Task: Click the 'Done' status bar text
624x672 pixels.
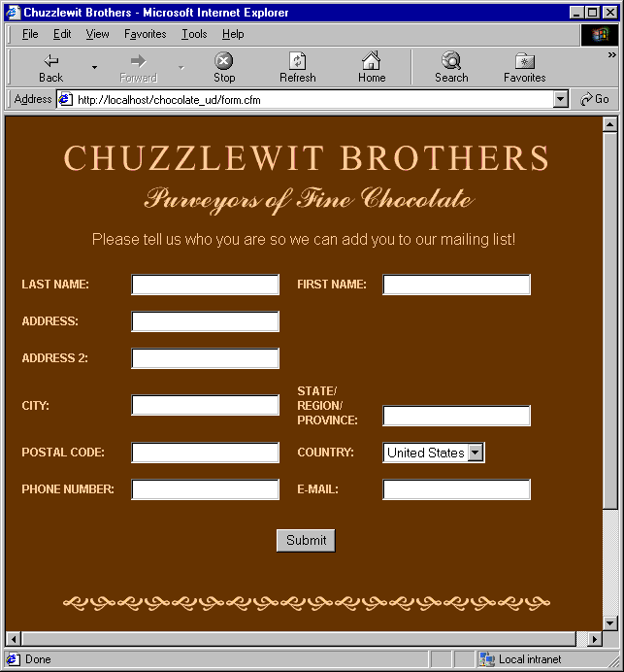Action: pos(38,659)
